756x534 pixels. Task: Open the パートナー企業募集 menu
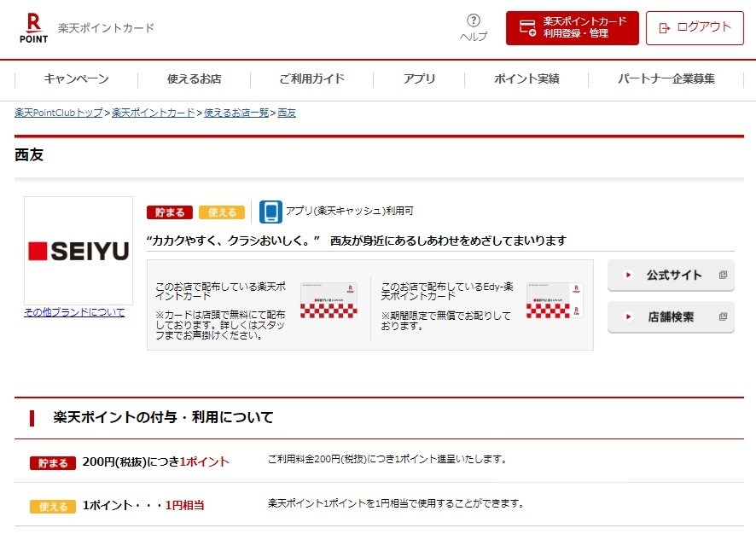(666, 79)
